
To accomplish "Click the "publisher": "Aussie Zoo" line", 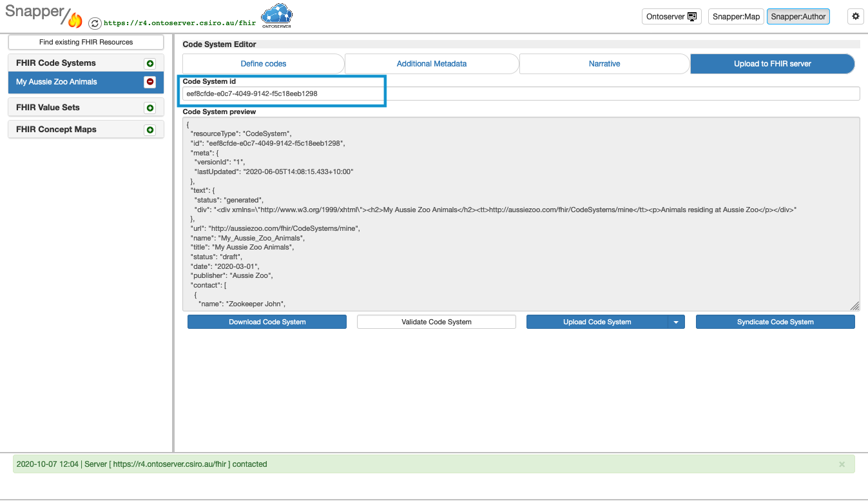I will tap(232, 275).
